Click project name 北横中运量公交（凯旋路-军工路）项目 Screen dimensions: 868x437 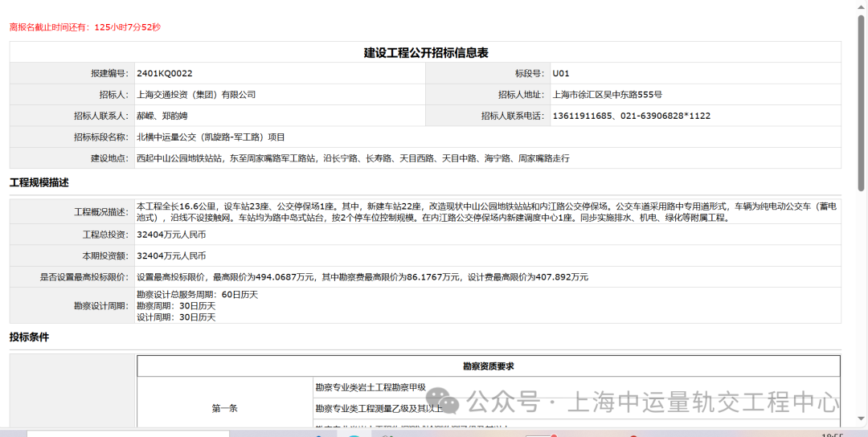coord(211,137)
